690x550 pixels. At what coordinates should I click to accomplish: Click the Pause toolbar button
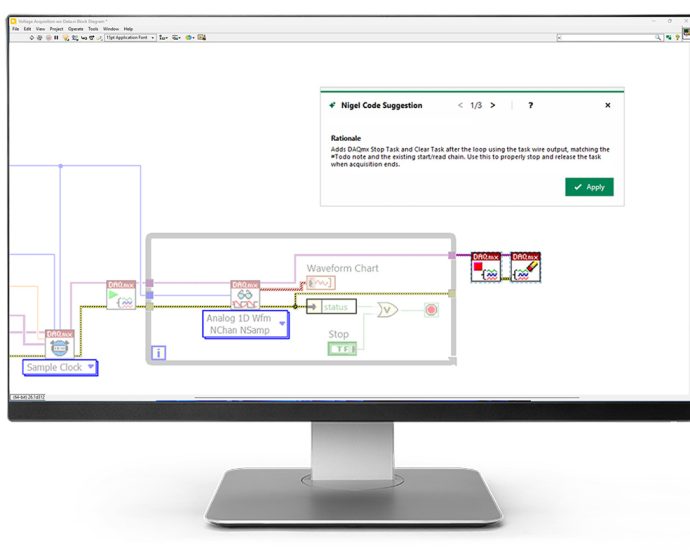coord(56,38)
